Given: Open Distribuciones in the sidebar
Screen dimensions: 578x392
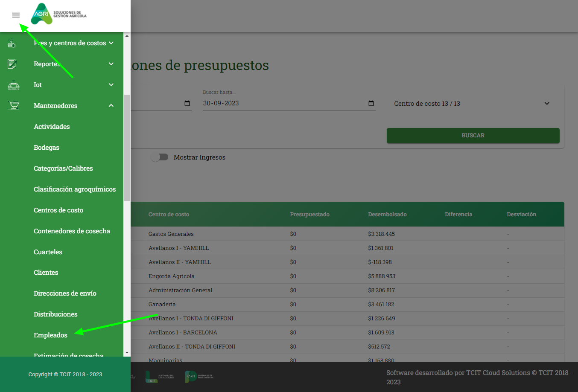Looking at the screenshot, I should (x=55, y=314).
